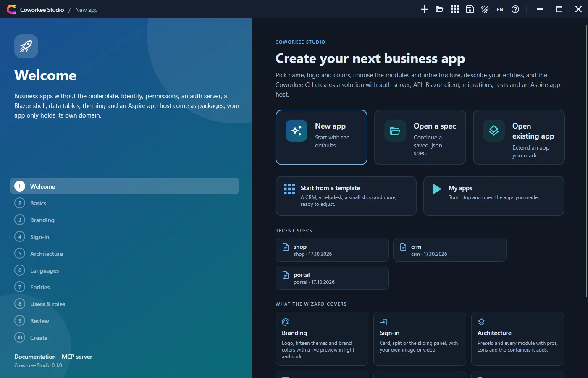Click the palette icon on Branding card

(286, 322)
